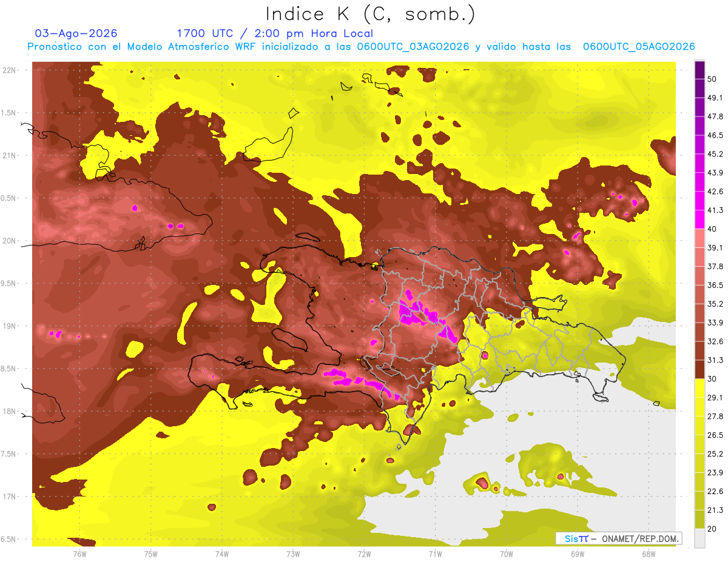Click the magenta colorbar segment between 40 and 41.3

pyautogui.click(x=700, y=219)
